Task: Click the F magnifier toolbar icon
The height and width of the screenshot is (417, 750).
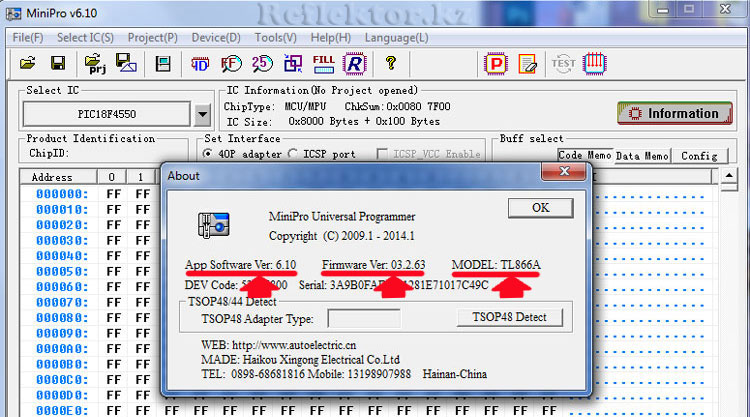Action: click(x=231, y=64)
